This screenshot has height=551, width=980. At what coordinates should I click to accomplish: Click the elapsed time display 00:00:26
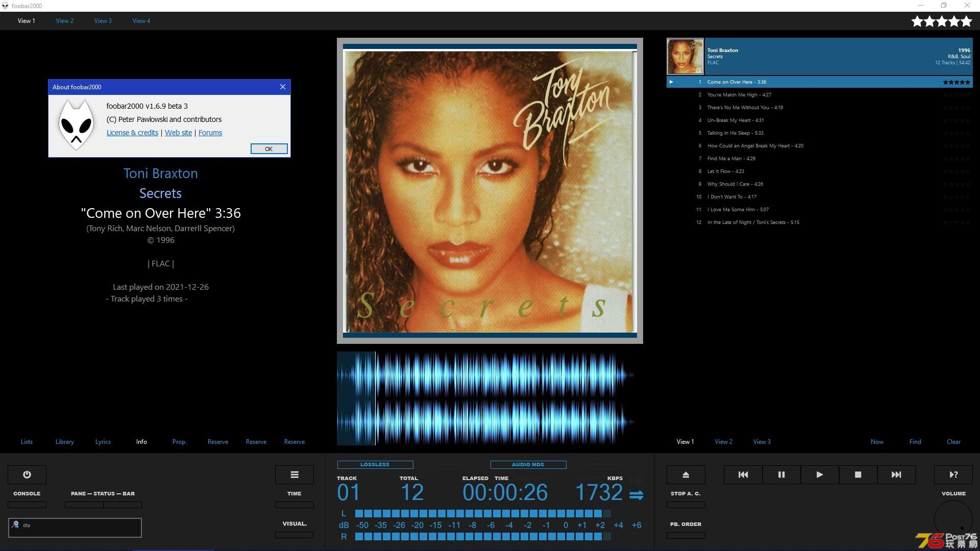[x=505, y=492]
